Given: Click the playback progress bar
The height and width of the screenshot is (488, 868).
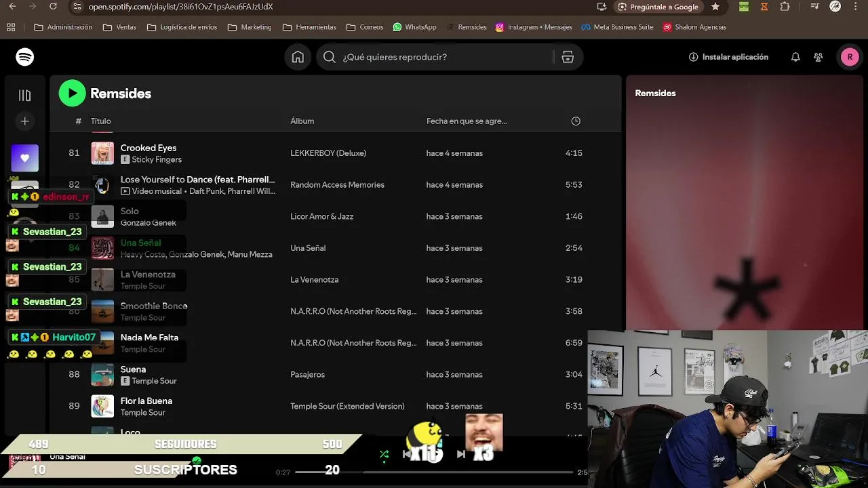Looking at the screenshot, I should coord(434,472).
